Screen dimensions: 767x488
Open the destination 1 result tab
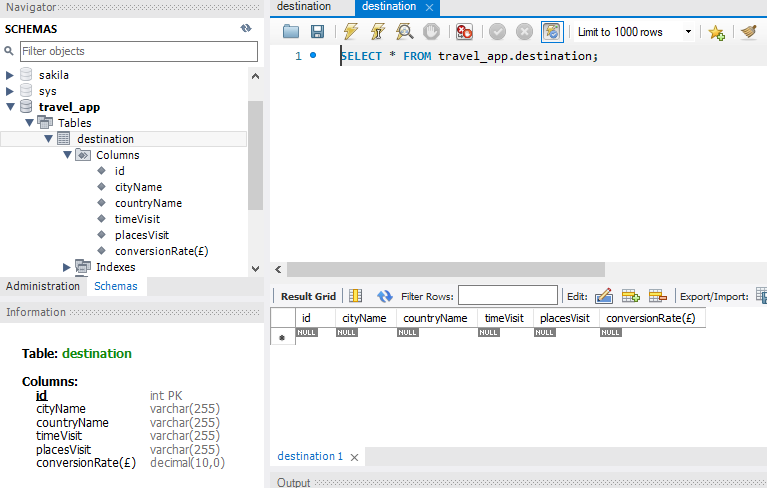tap(310, 456)
